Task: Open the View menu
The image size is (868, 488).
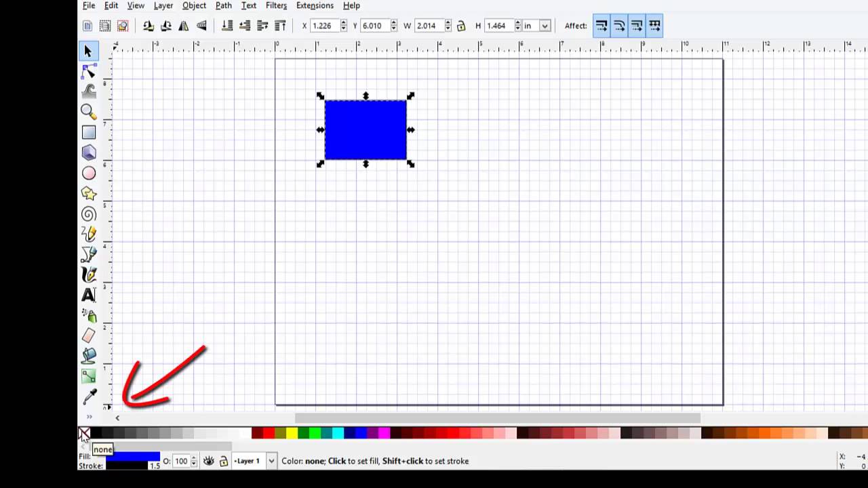Action: click(x=136, y=5)
